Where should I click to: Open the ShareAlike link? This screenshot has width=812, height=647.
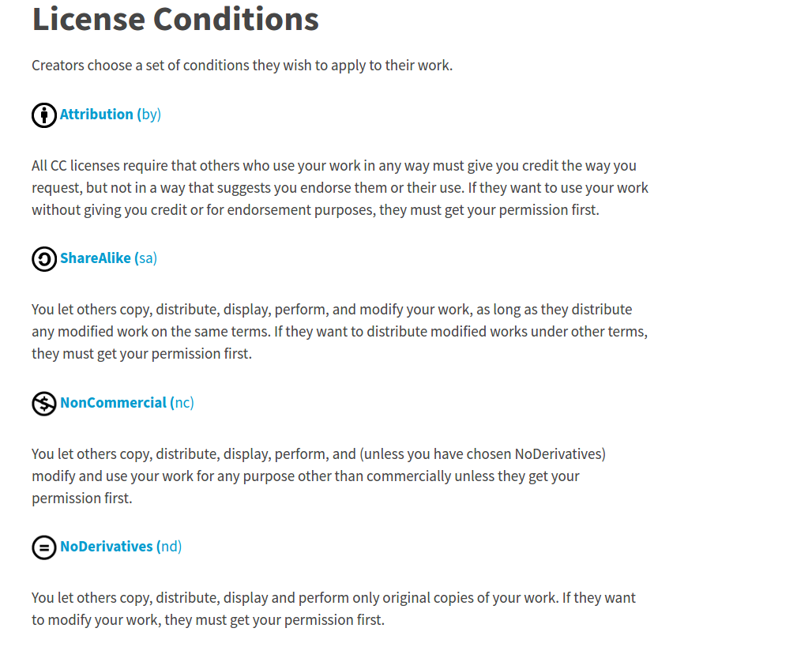pos(96,258)
